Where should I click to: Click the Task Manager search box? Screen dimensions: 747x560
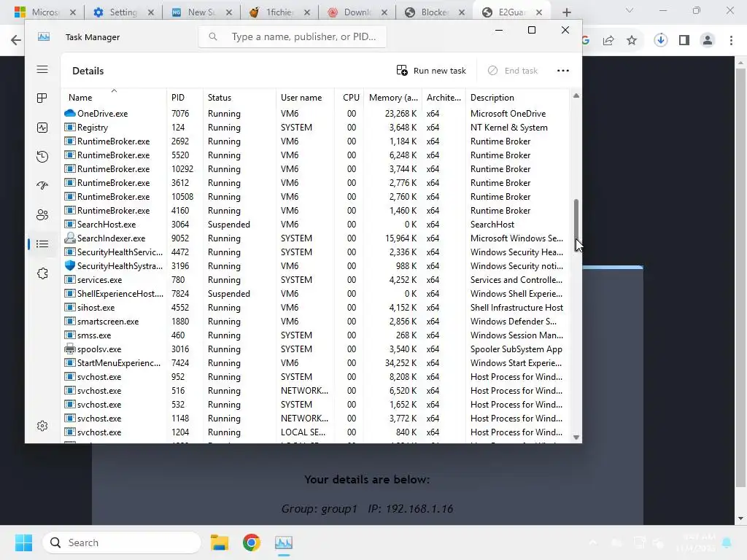(293, 36)
